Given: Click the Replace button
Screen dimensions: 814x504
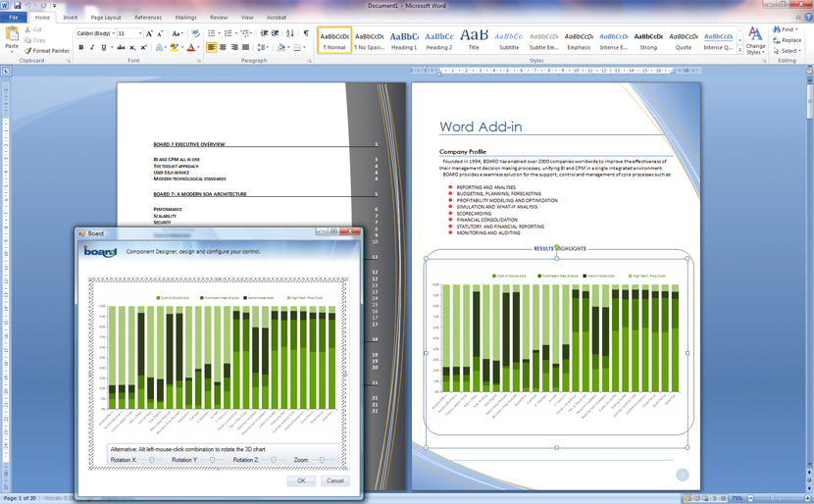Looking at the screenshot, I should click(787, 40).
